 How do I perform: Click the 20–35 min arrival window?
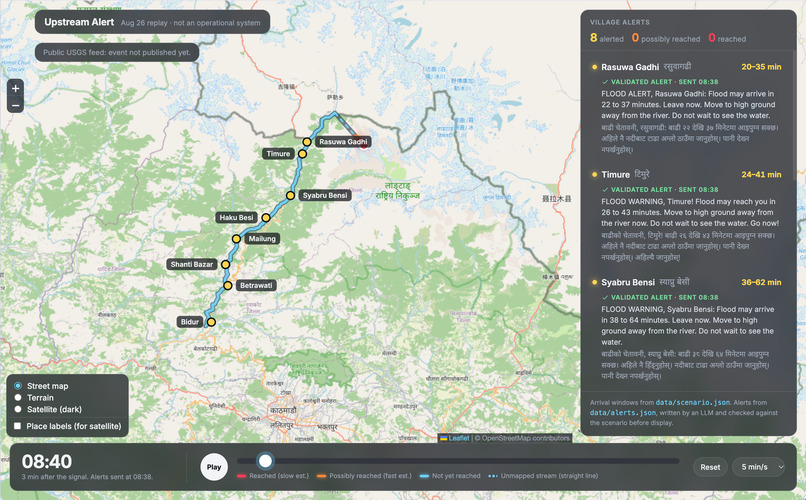[x=761, y=67]
